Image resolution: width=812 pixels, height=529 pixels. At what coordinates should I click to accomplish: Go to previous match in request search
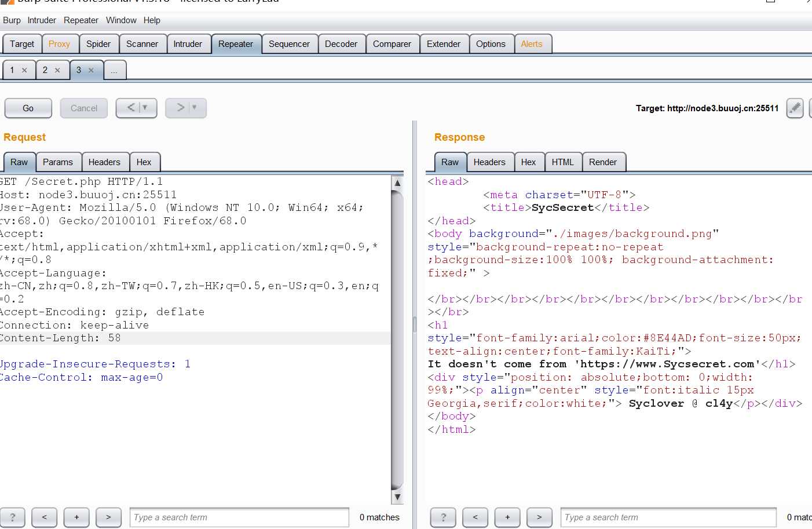(45, 517)
